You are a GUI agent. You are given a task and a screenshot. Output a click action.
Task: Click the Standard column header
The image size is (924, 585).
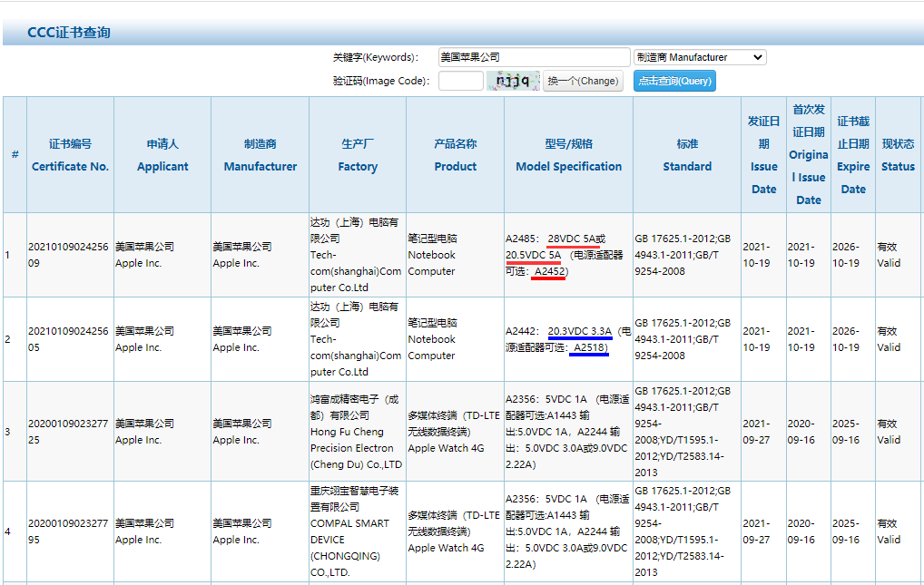tap(687, 155)
